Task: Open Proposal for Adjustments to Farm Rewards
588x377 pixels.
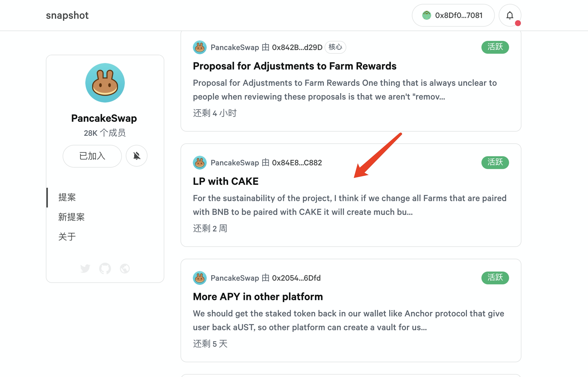Action: point(294,66)
